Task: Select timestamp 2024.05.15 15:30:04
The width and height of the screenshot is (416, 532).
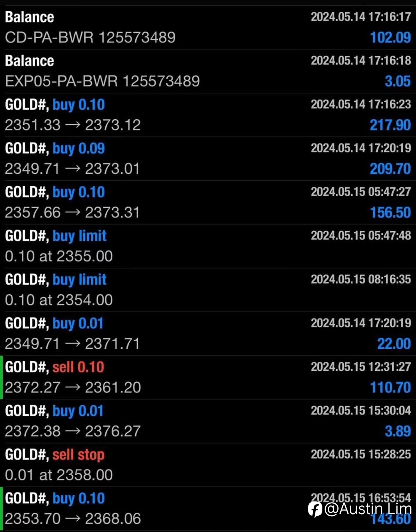Action: point(361,410)
